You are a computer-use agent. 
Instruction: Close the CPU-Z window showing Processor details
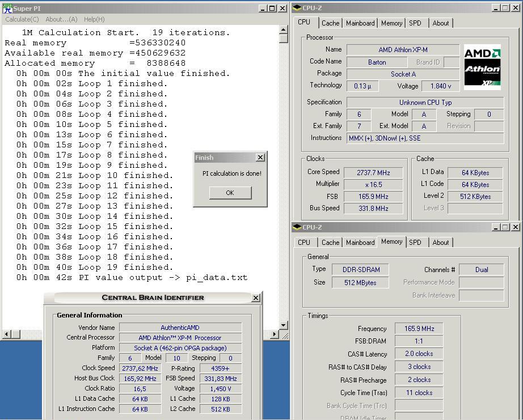(x=515, y=8)
